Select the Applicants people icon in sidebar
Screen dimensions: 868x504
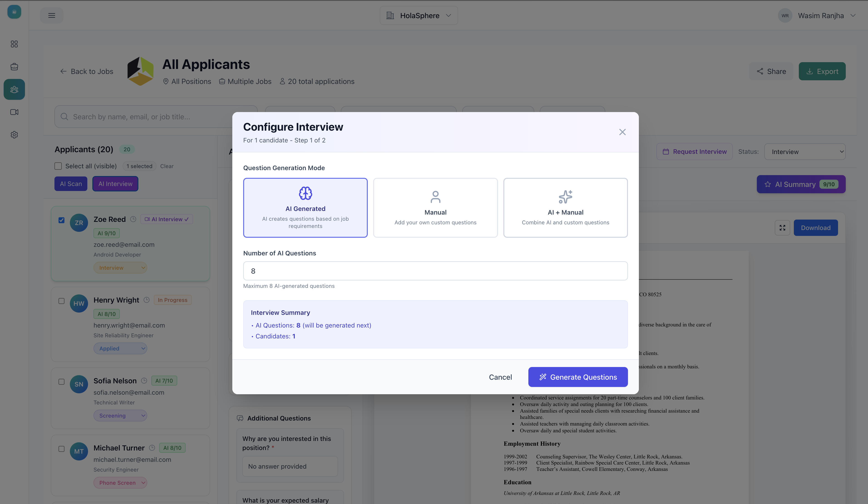pyautogui.click(x=14, y=89)
